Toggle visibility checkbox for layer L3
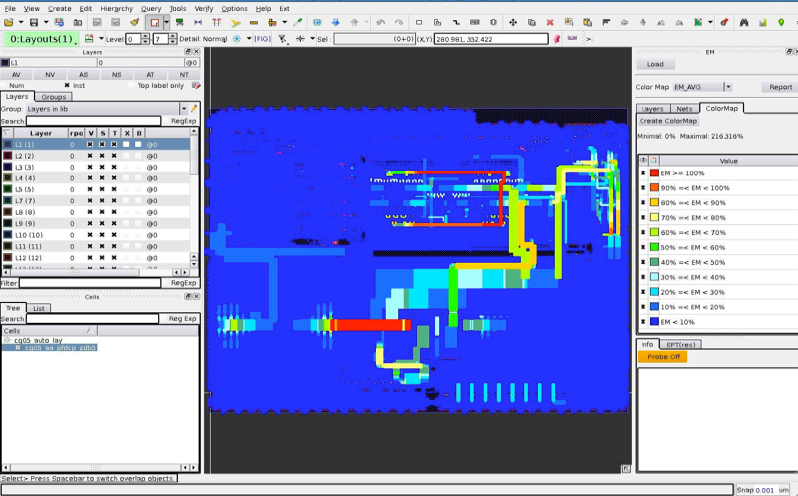798x496 pixels. pos(90,167)
